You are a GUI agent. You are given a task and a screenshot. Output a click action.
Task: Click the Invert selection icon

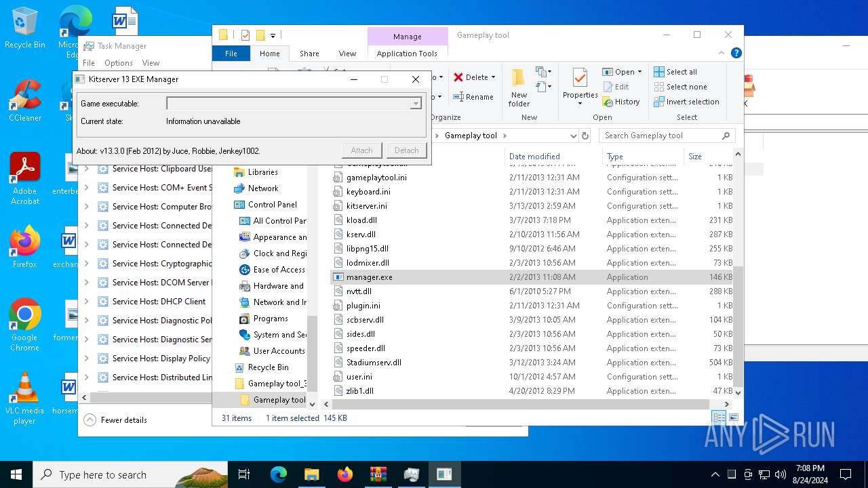(659, 102)
